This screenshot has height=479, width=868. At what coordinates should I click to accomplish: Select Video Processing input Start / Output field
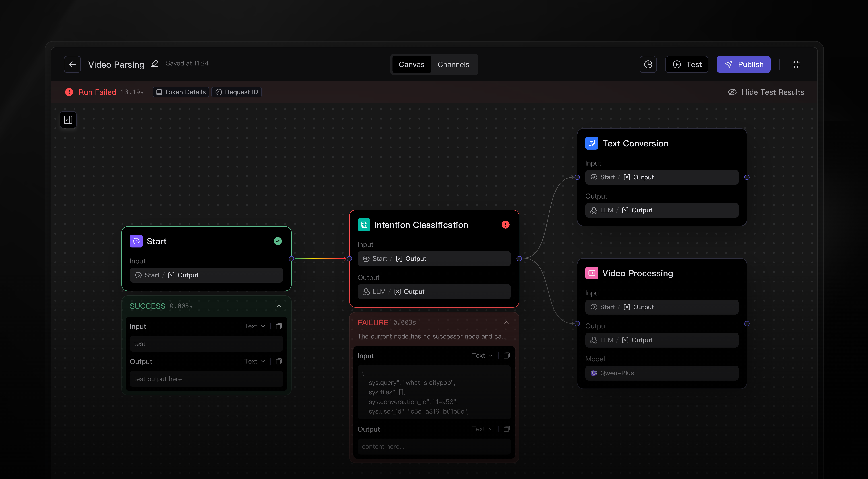click(662, 307)
